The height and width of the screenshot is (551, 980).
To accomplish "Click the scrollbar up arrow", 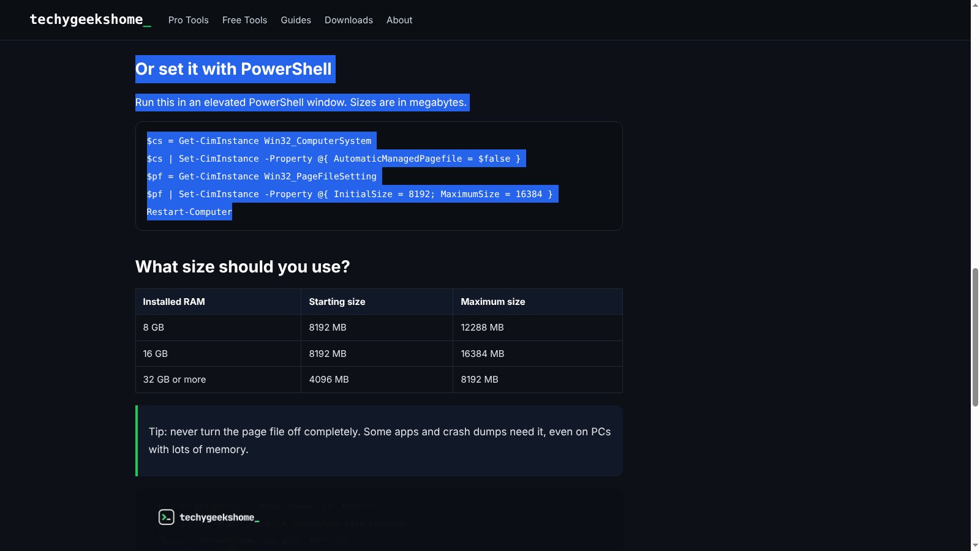I will pos(975,5).
